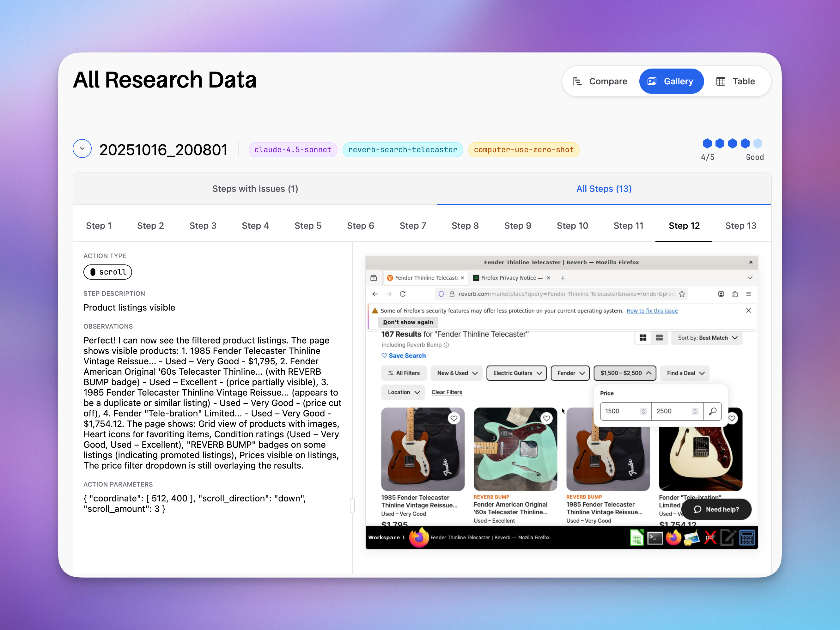Switch to Table view
Screen dimensions: 840x630
point(736,81)
